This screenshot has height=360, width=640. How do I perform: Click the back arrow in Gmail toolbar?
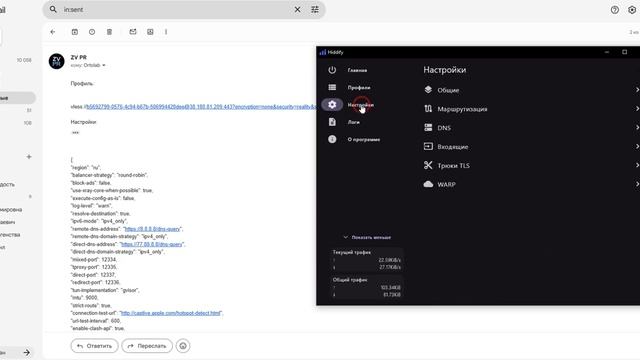(x=53, y=32)
